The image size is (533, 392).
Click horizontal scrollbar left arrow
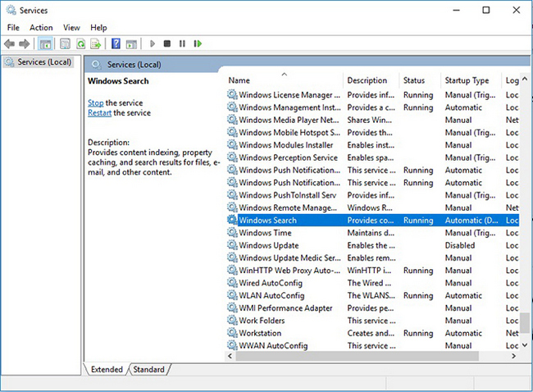(230, 356)
